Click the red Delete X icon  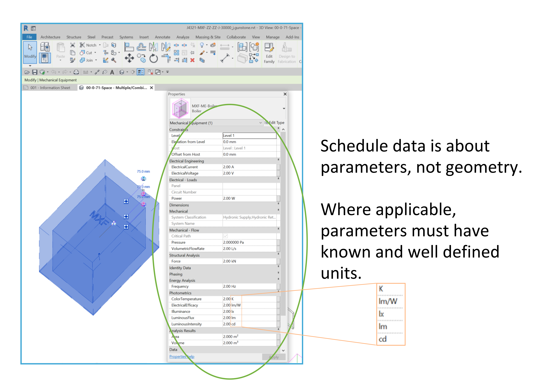(x=192, y=60)
